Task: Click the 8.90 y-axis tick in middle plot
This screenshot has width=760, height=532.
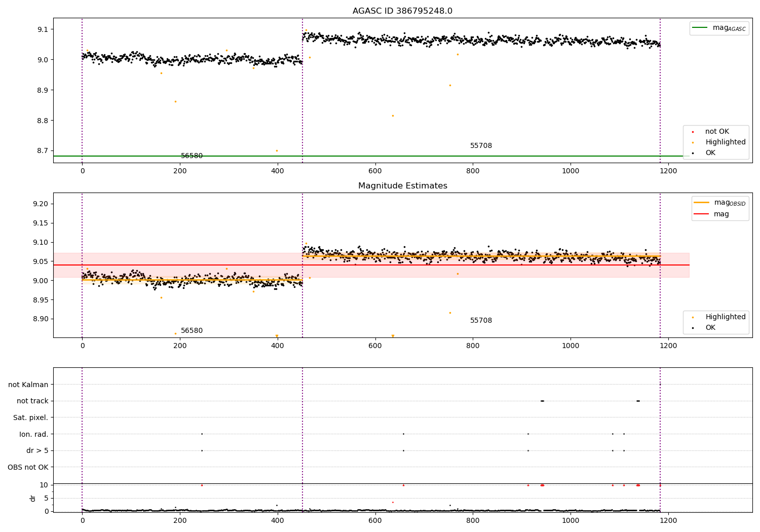Action: tap(41, 319)
